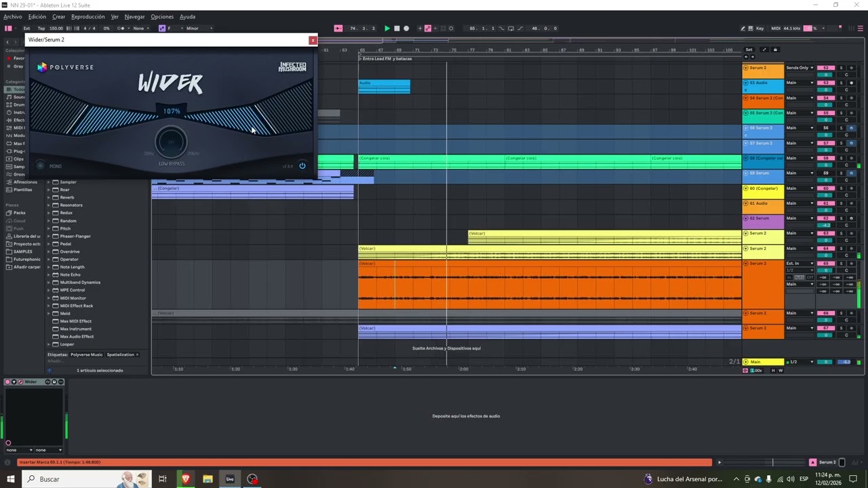
Task: Open Brave browser from taskbar
Action: (185, 479)
